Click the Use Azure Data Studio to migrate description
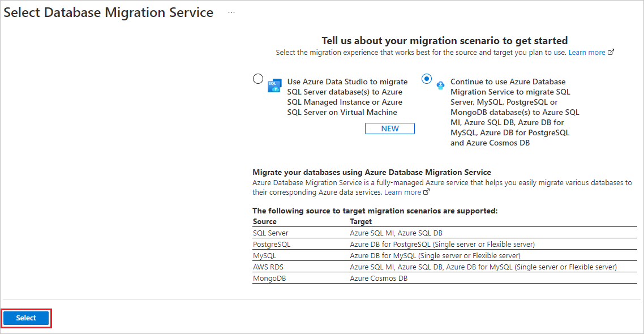Image resolution: width=644 pixels, height=334 pixels. coord(347,97)
